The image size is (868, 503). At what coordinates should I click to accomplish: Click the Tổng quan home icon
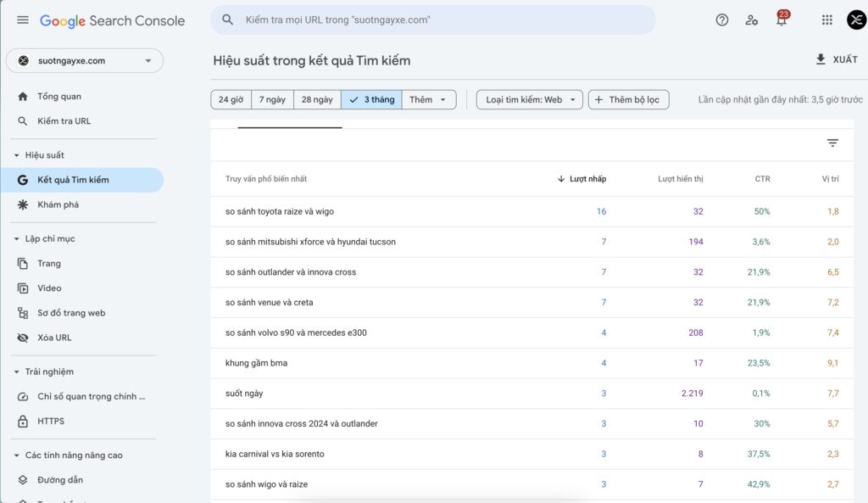click(23, 97)
